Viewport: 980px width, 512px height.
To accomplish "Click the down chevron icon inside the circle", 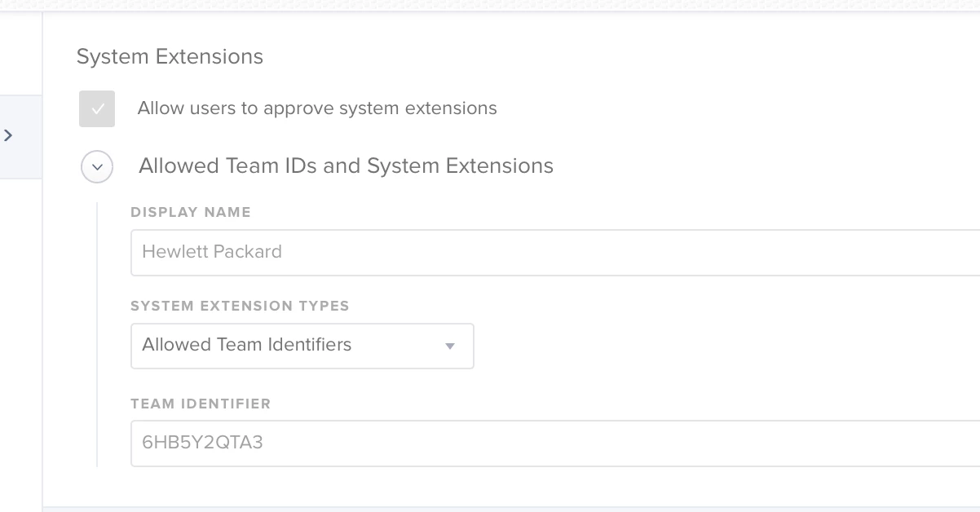I will 97,166.
